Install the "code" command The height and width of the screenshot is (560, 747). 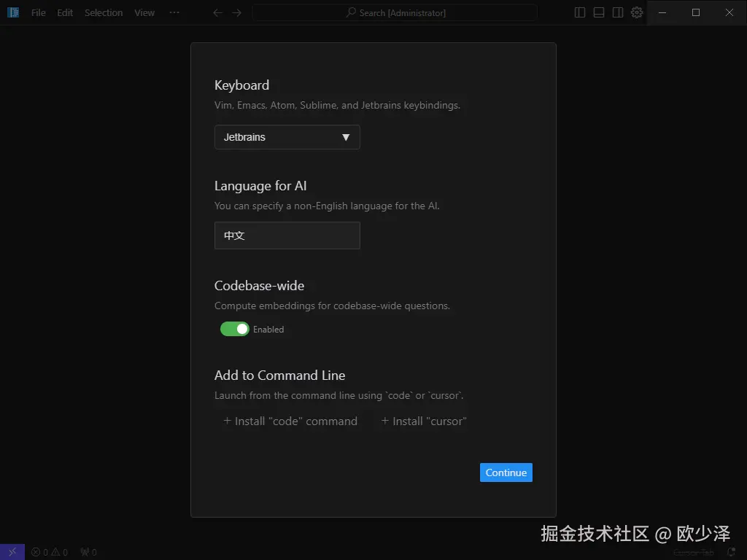[290, 421]
